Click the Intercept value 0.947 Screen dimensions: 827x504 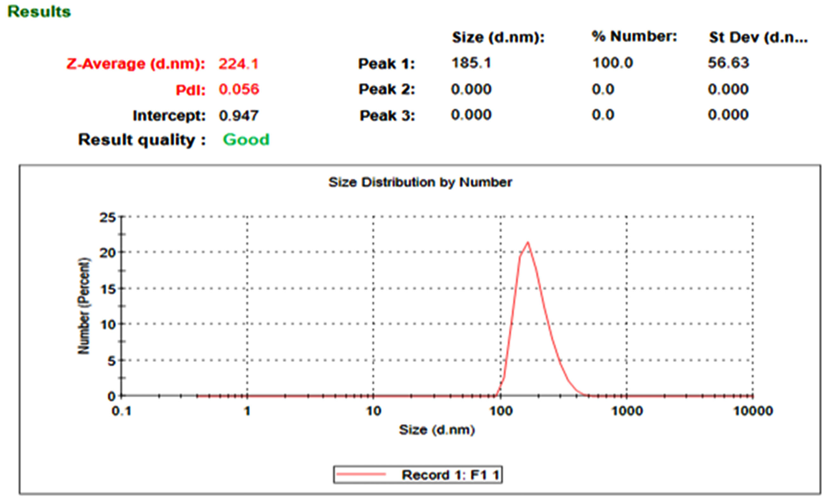(238, 116)
